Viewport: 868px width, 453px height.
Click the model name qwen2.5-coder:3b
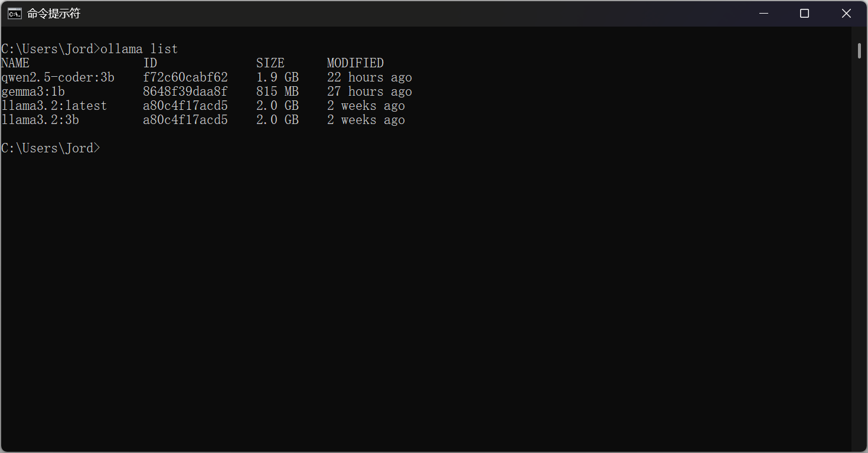click(x=58, y=77)
